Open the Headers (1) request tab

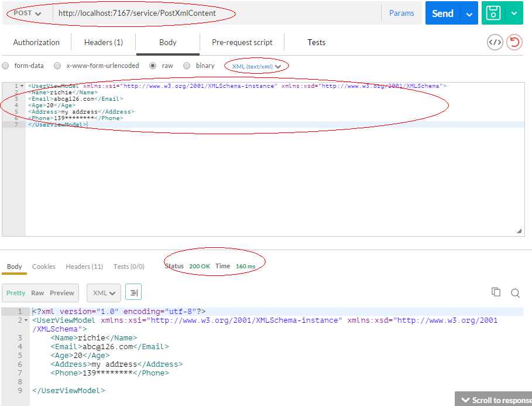pos(104,42)
